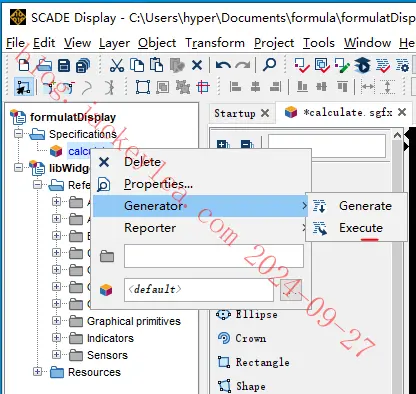
Task: Click the same height arrows icon
Action: pyautogui.click(x=387, y=87)
